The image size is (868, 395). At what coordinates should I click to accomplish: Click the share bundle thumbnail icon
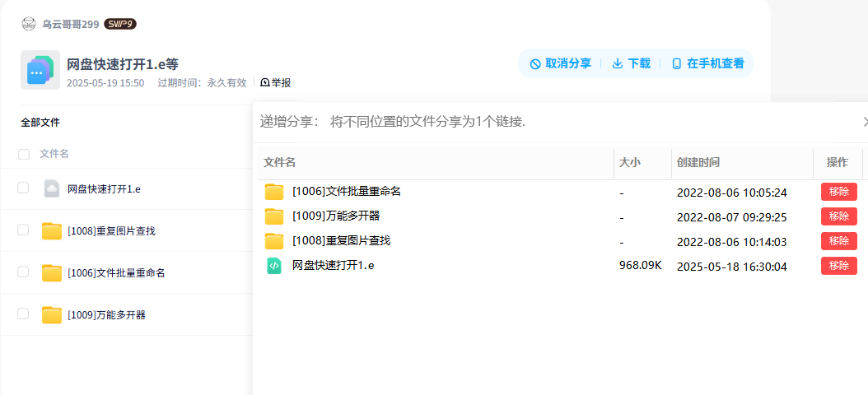pos(40,70)
